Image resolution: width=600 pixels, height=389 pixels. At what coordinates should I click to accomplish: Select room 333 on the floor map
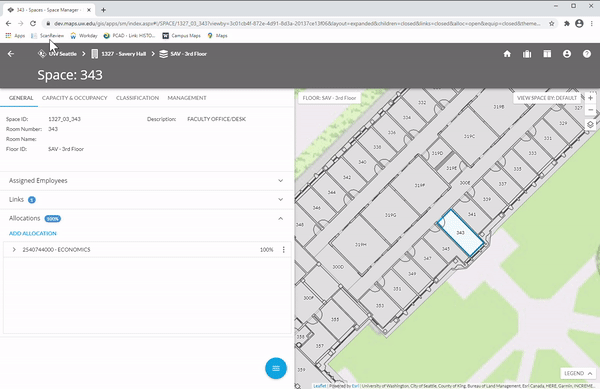tap(532, 153)
